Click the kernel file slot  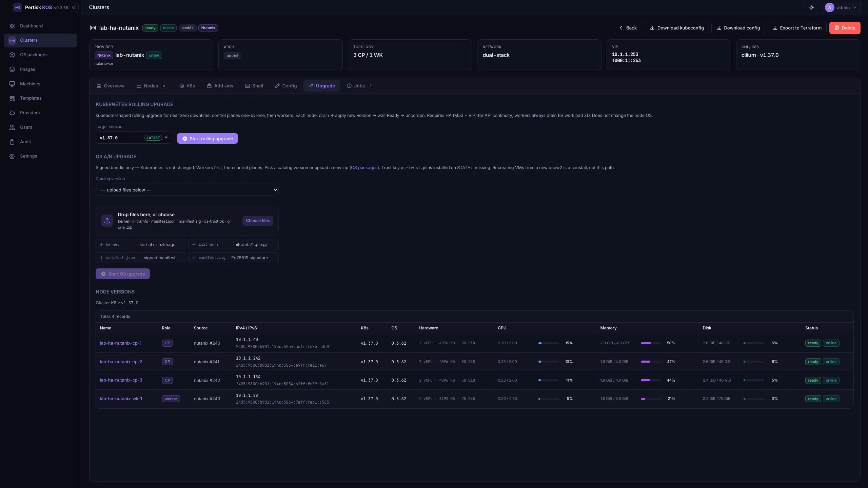(x=141, y=245)
